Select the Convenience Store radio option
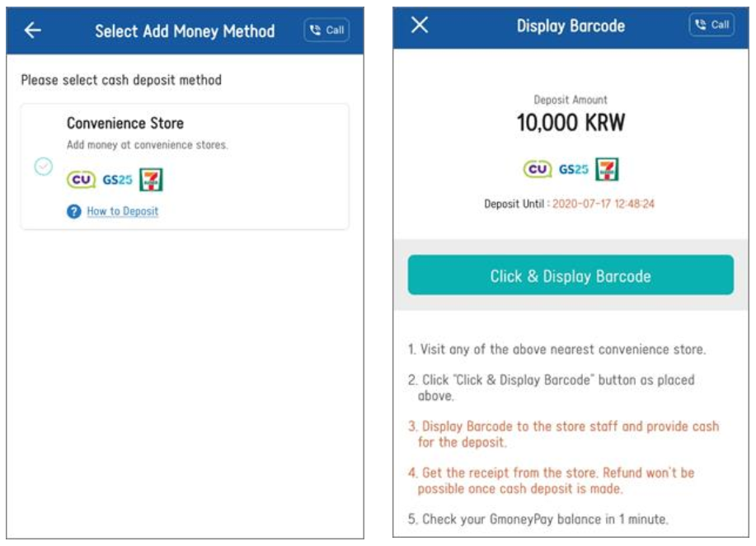Screen dimensions: 756x546 [44, 167]
